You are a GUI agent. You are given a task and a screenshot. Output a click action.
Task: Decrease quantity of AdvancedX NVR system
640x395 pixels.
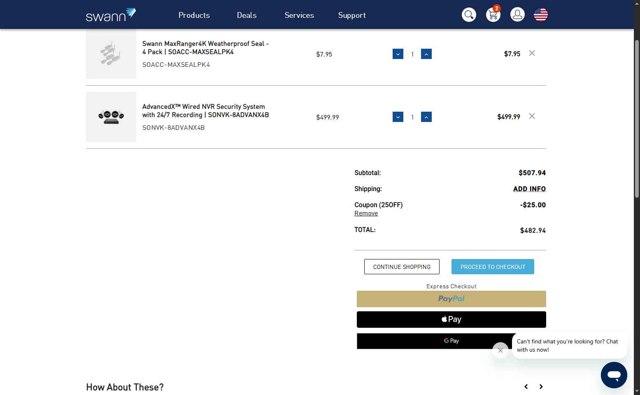pos(398,117)
